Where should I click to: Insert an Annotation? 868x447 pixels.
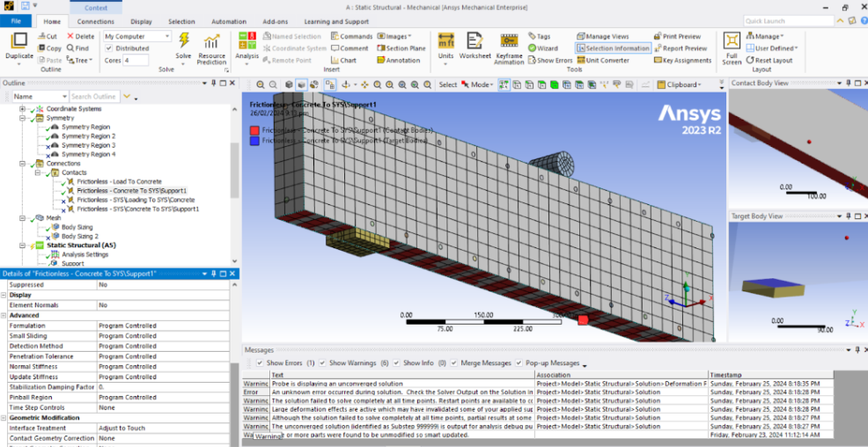pyautogui.click(x=399, y=61)
